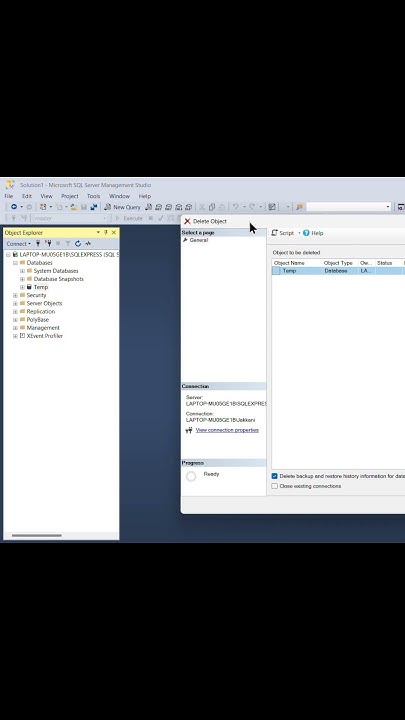
Task: Expand the Server Objects folder node
Action: 15,304
